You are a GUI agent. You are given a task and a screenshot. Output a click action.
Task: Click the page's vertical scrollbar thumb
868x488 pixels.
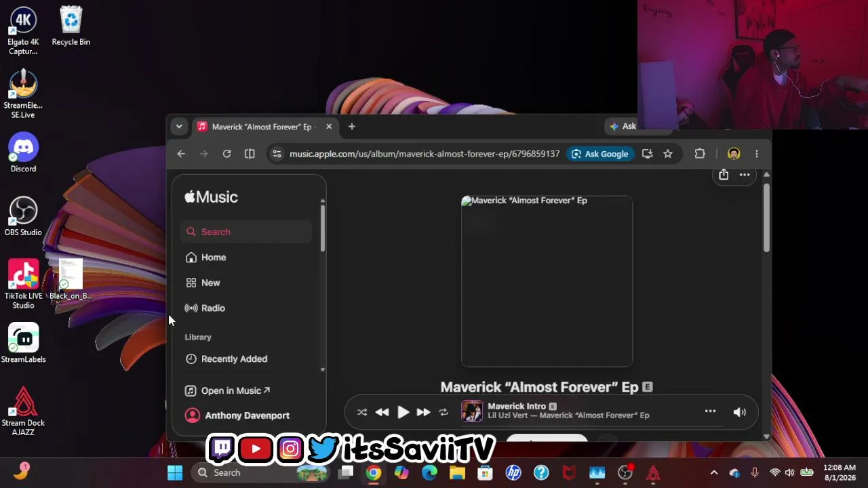766,217
